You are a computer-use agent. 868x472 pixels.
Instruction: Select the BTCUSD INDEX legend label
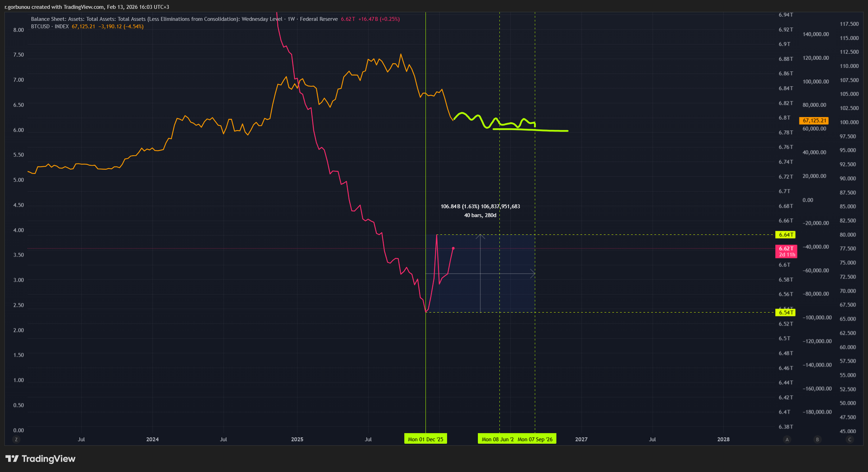point(50,26)
